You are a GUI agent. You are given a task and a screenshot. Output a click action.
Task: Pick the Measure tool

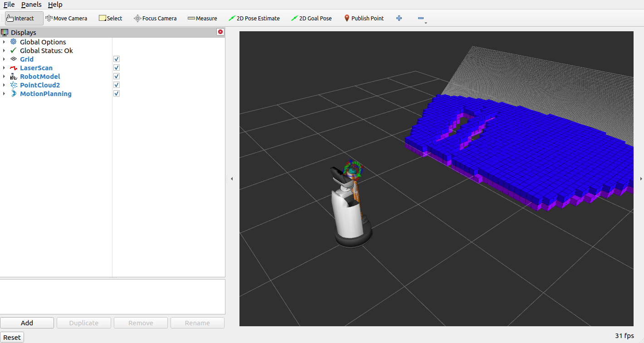click(x=202, y=18)
